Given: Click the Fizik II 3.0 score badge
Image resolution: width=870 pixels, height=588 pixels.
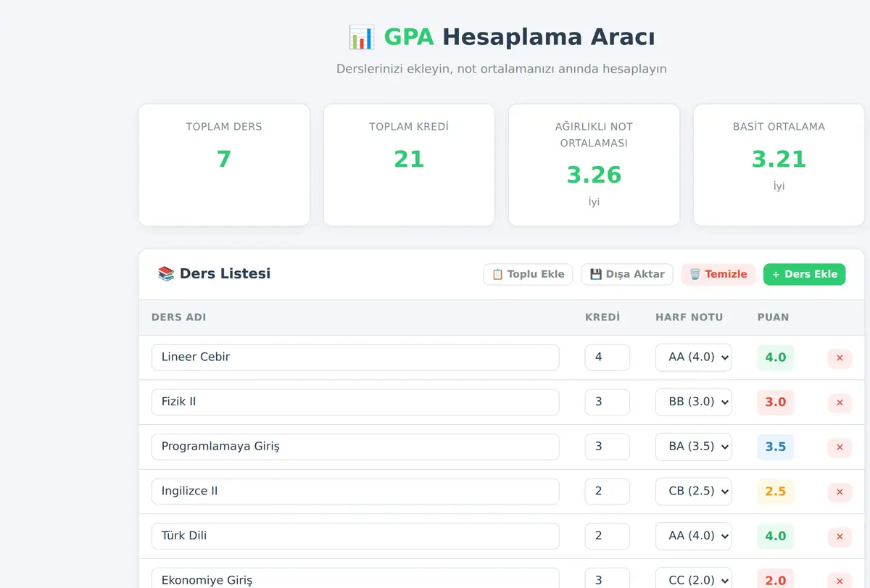Looking at the screenshot, I should click(776, 402).
